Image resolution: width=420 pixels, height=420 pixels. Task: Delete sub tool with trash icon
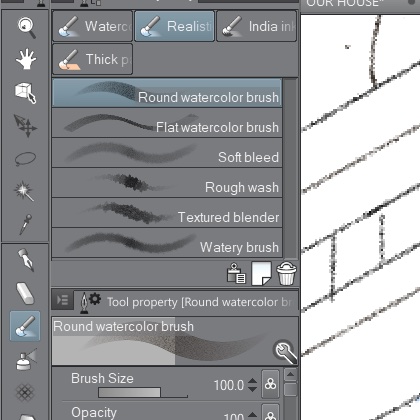tap(286, 273)
